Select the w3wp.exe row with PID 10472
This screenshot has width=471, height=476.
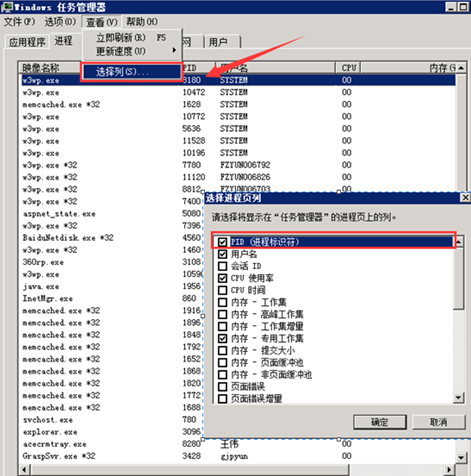[238, 92]
